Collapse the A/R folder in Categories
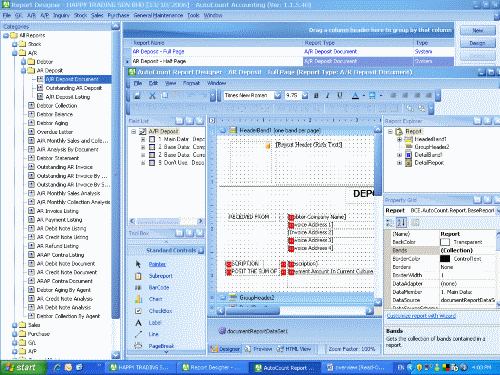500x375 pixels. 14,53
